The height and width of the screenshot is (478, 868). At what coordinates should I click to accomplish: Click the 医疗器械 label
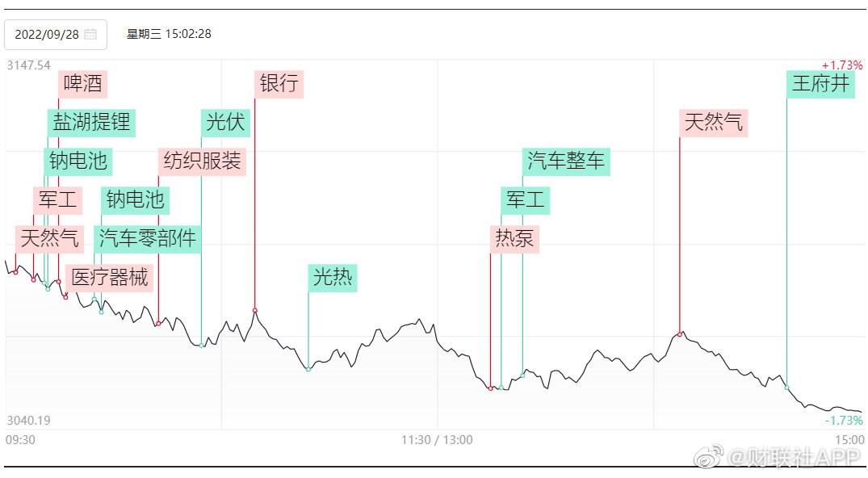[110, 278]
